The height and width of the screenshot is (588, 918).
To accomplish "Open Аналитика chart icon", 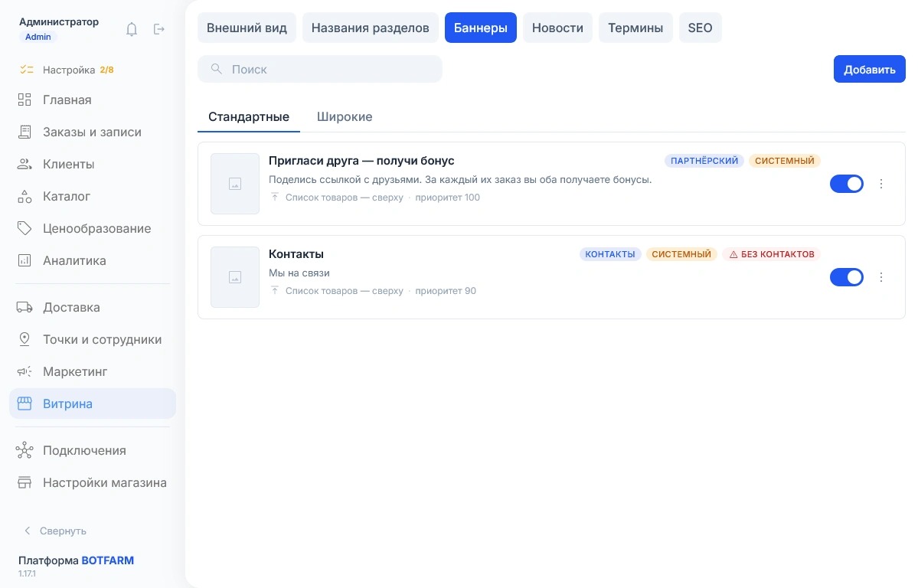I will 25,260.
